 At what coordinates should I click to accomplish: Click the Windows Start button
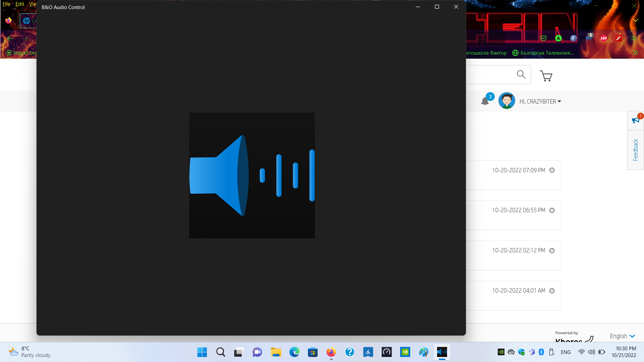(x=202, y=352)
